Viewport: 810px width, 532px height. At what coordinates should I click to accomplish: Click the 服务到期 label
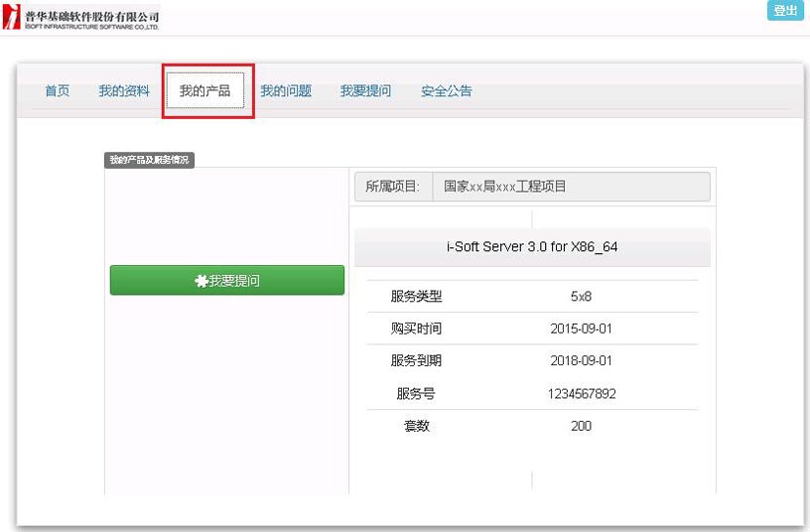(x=416, y=360)
